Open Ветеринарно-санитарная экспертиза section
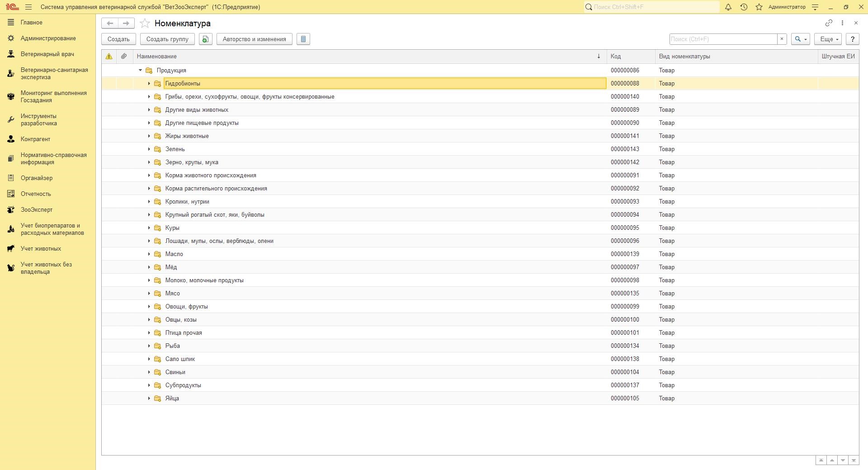 (47, 74)
